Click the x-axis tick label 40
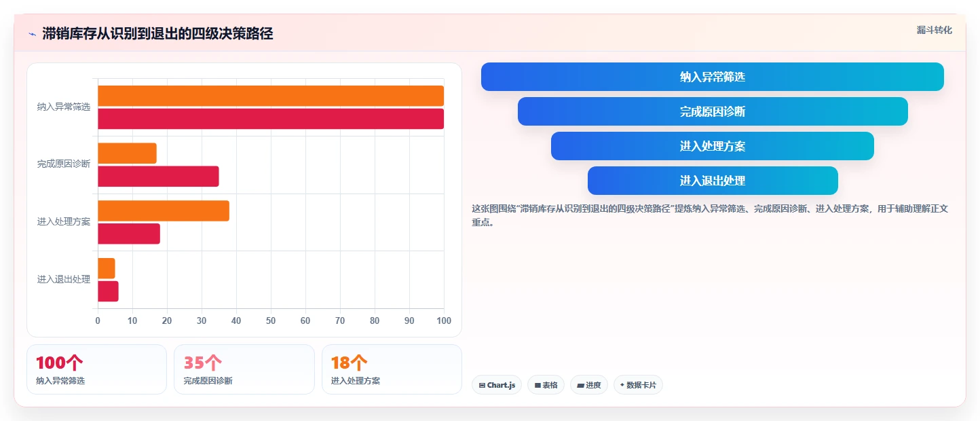980x421 pixels. (236, 321)
